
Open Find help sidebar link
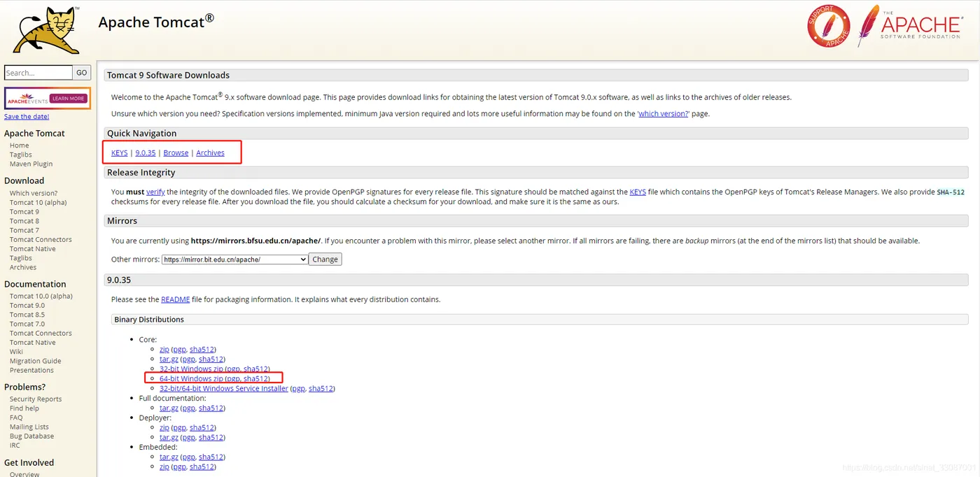[x=24, y=408]
